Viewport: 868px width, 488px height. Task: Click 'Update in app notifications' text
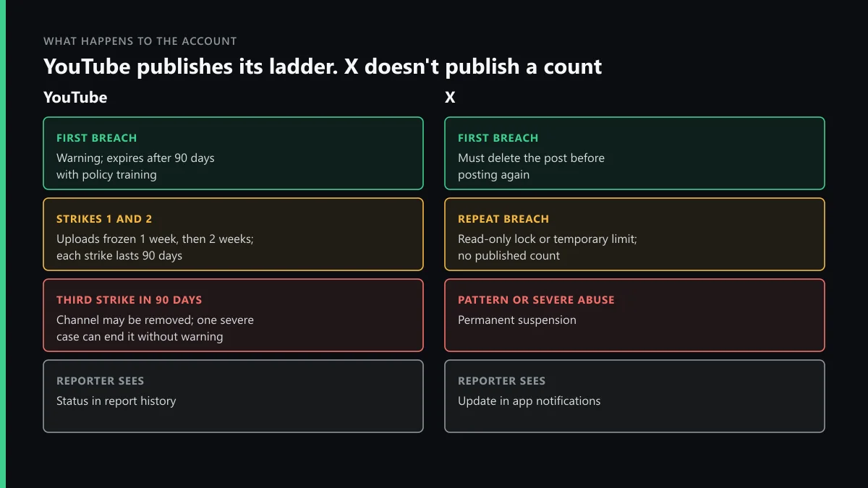529,401
